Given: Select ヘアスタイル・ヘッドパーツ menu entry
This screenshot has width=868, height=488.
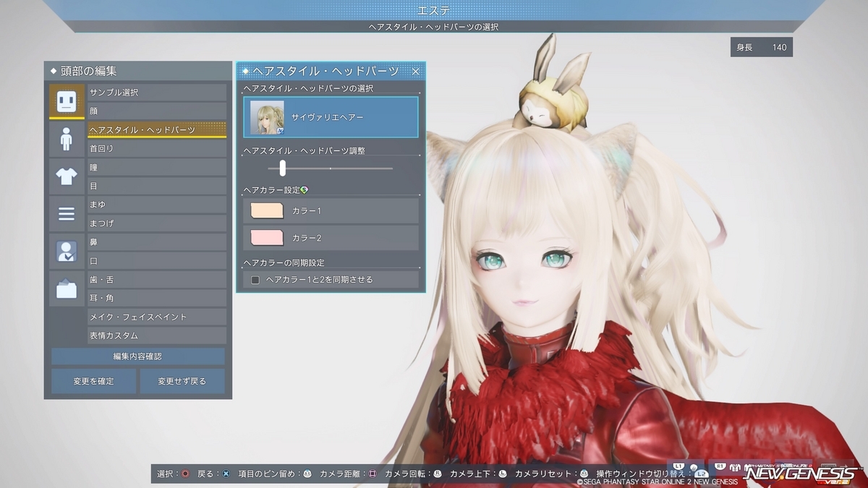Looking at the screenshot, I should click(x=157, y=129).
